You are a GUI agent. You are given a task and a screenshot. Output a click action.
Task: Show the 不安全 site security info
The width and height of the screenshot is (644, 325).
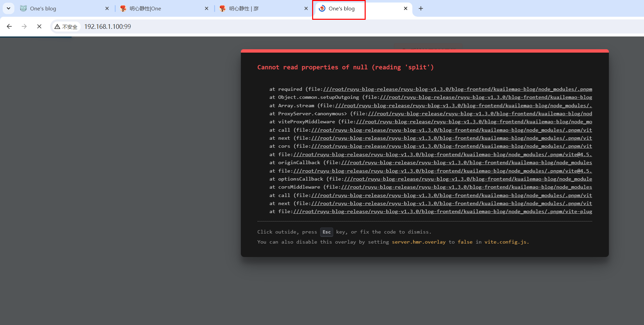[x=66, y=27]
